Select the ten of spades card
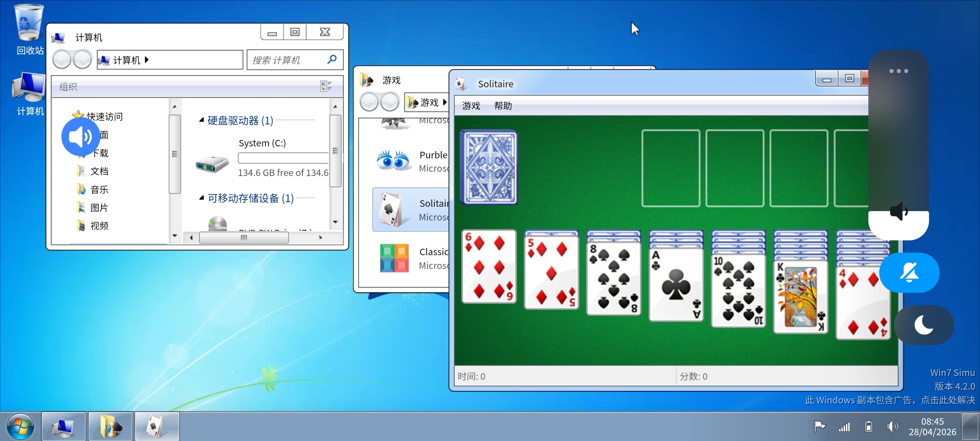This screenshot has width=980, height=441. tap(738, 291)
